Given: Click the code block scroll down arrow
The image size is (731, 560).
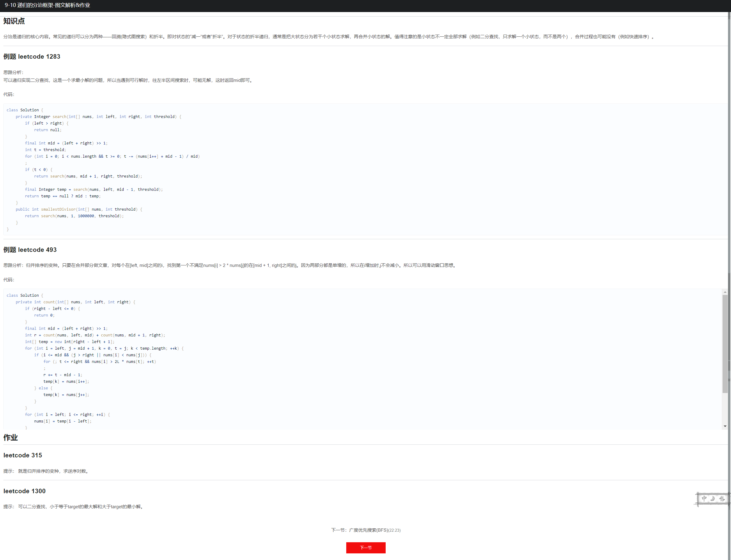Looking at the screenshot, I should (725, 426).
